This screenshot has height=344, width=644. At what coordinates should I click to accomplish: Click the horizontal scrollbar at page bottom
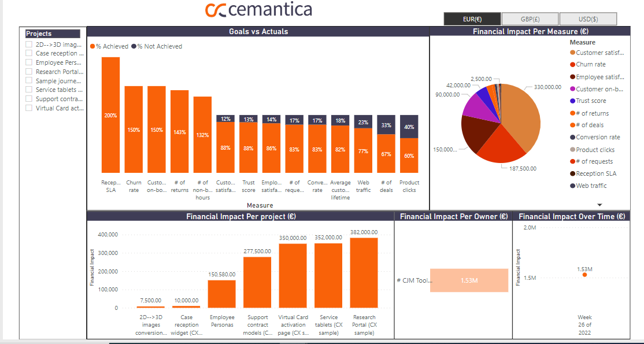click(318, 342)
